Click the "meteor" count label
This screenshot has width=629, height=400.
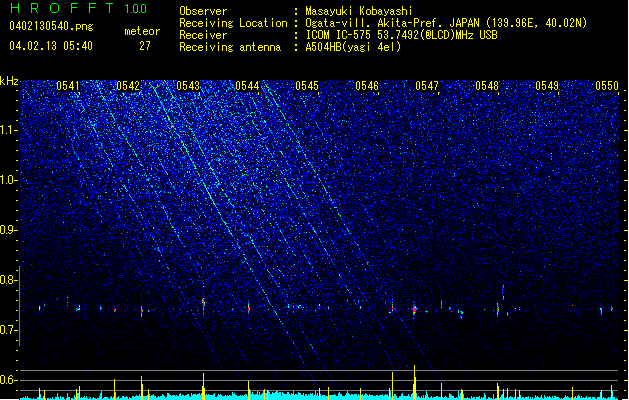tap(142, 31)
